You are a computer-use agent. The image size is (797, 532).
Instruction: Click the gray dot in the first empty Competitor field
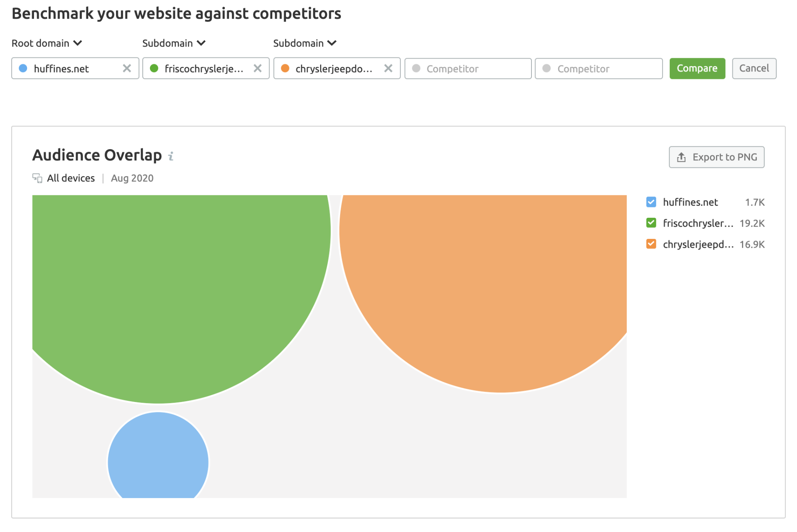pos(417,69)
